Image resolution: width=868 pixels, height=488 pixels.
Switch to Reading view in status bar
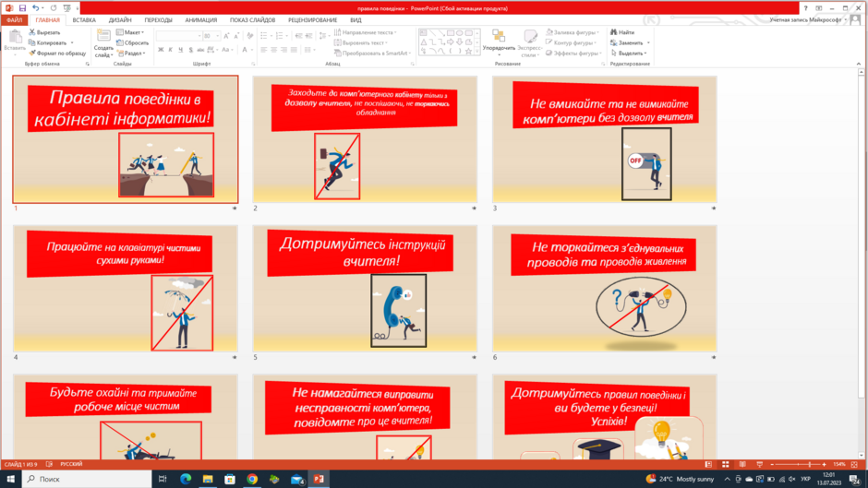(x=742, y=464)
